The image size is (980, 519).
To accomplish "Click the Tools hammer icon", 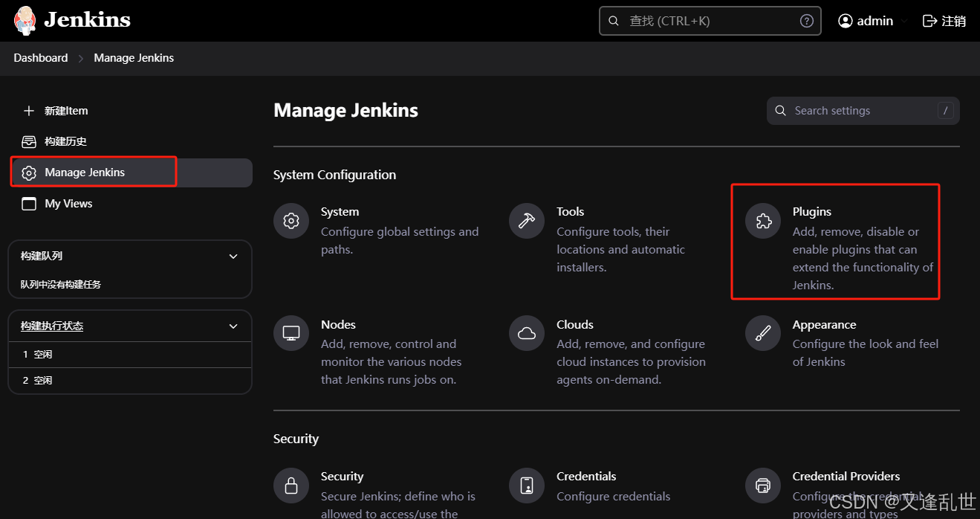I will (527, 221).
